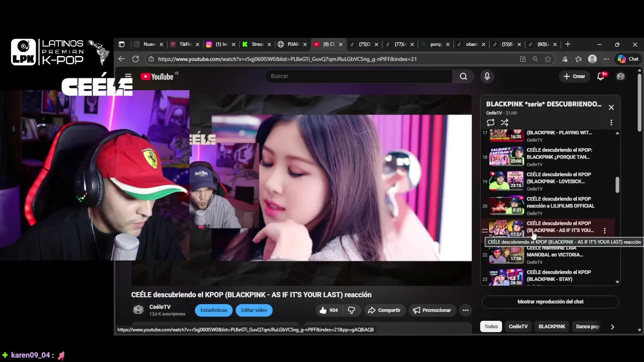
Task: Open the video more actions ellipsis
Action: [466, 310]
